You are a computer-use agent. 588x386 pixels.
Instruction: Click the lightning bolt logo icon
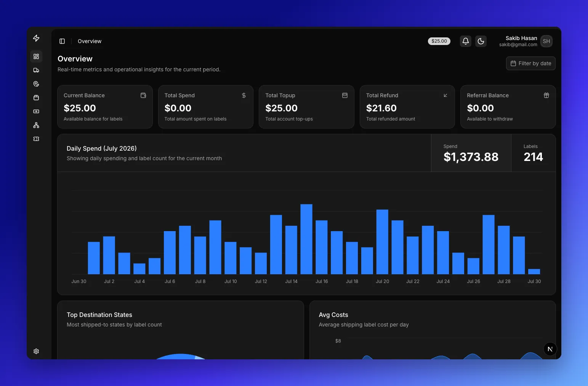pos(36,38)
